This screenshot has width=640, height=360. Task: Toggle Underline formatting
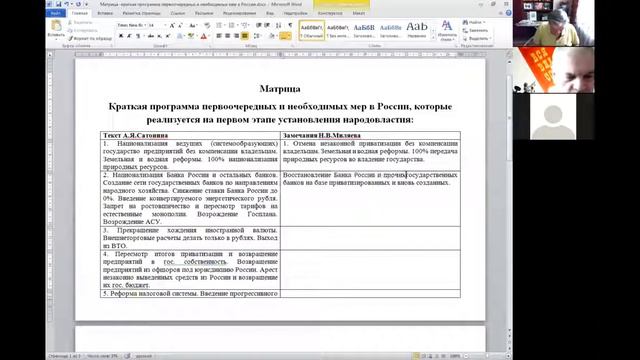click(x=138, y=36)
